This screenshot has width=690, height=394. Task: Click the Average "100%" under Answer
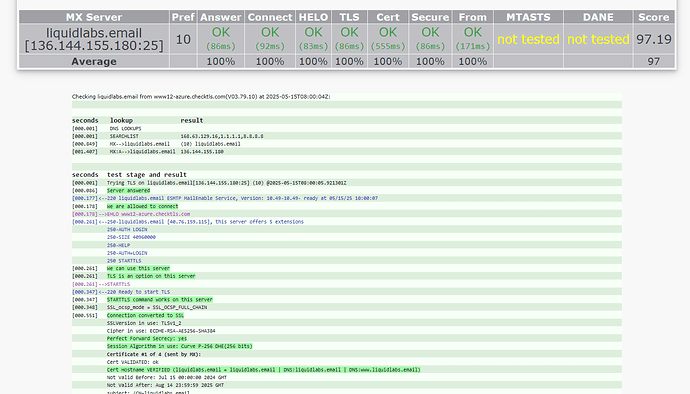click(x=220, y=62)
